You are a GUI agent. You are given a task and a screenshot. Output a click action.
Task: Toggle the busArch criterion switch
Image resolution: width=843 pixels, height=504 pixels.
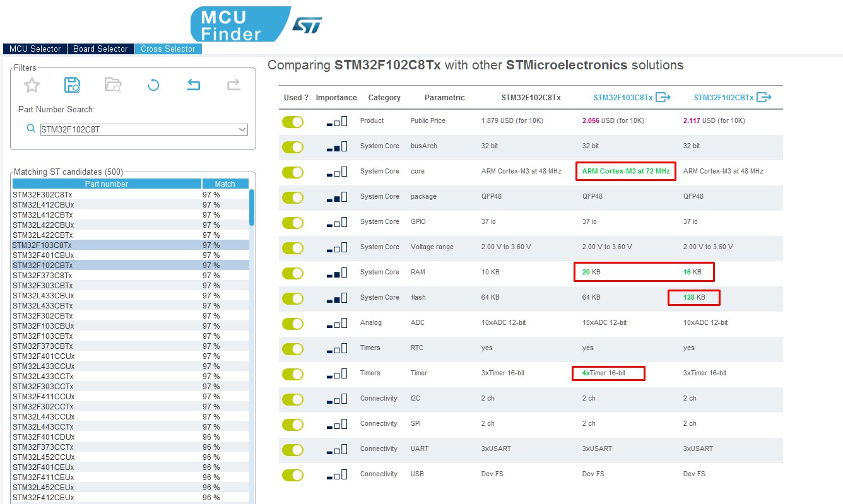coord(293,147)
